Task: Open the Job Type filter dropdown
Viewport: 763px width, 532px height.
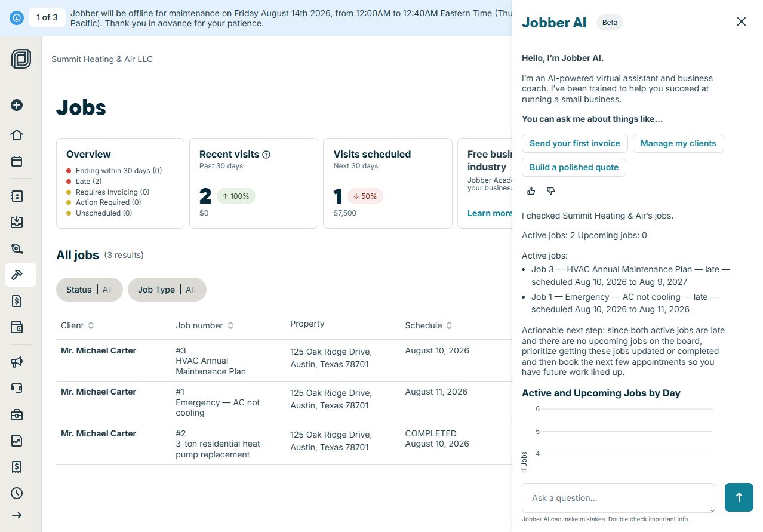Action: [x=167, y=290]
